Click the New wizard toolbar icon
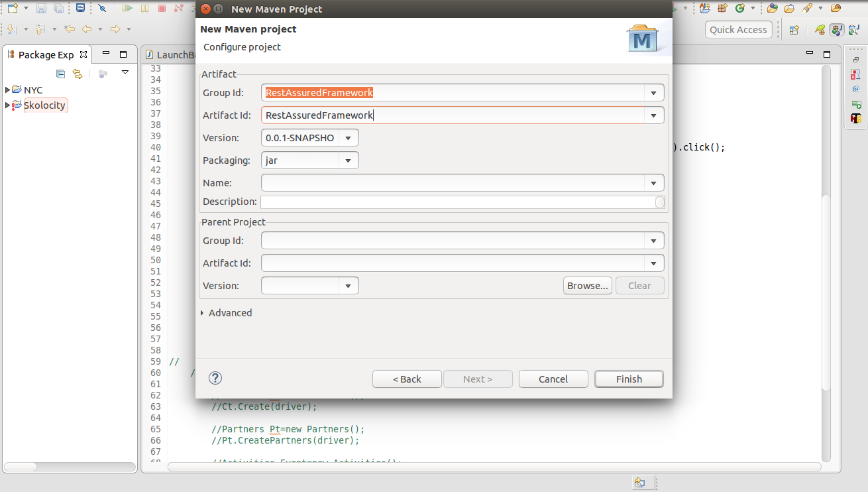The width and height of the screenshot is (868, 492). click(x=12, y=9)
